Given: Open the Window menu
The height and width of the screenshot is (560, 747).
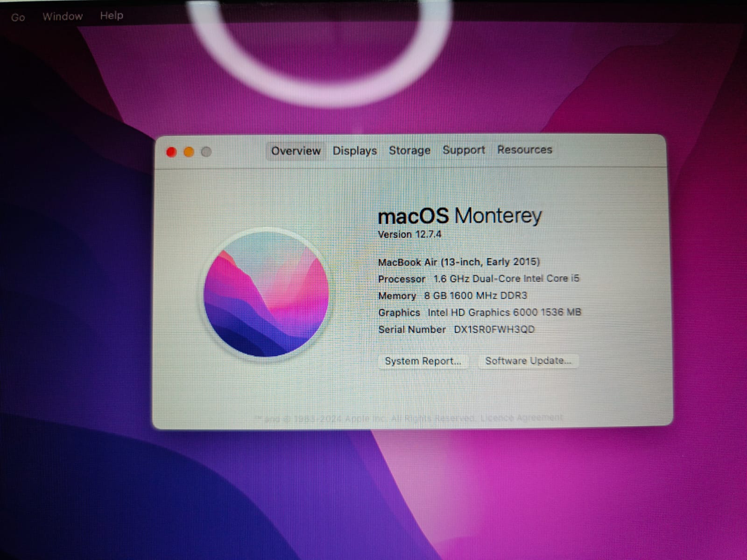Looking at the screenshot, I should 63,16.
